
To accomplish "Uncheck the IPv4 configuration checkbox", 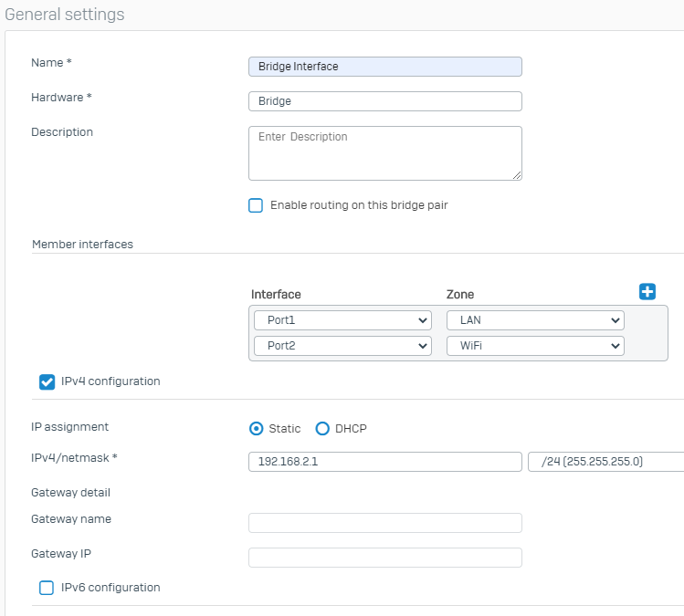I will 47,381.
